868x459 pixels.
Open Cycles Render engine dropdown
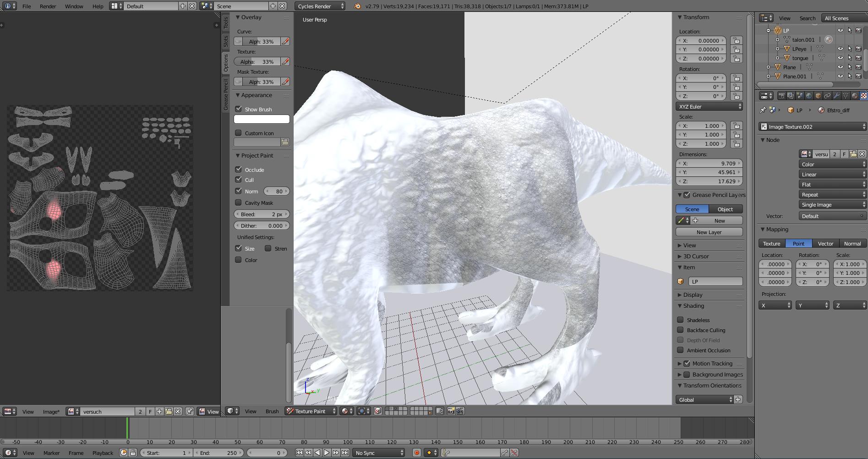[x=320, y=6]
